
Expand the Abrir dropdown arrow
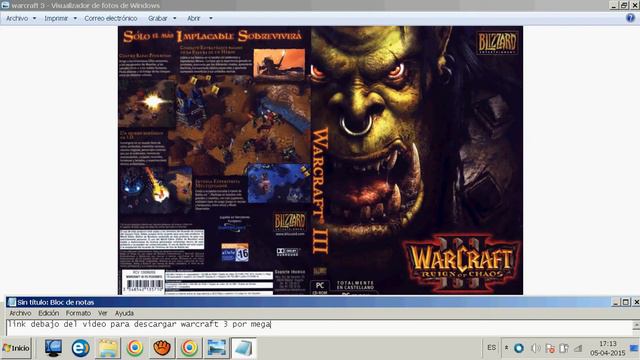211,18
